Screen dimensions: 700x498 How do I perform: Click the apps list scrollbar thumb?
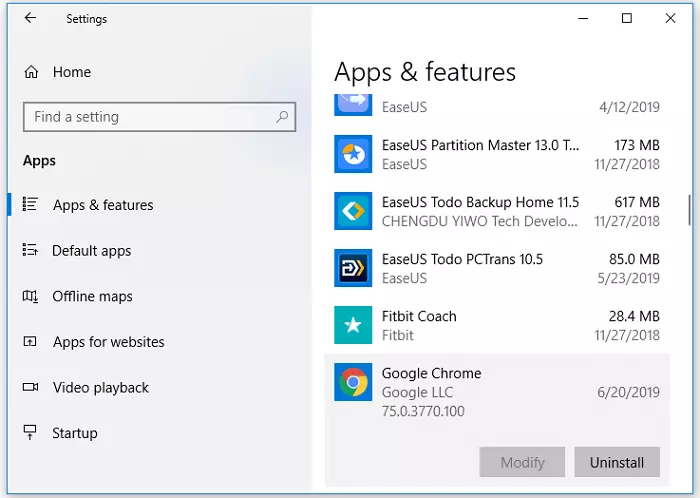(690, 210)
